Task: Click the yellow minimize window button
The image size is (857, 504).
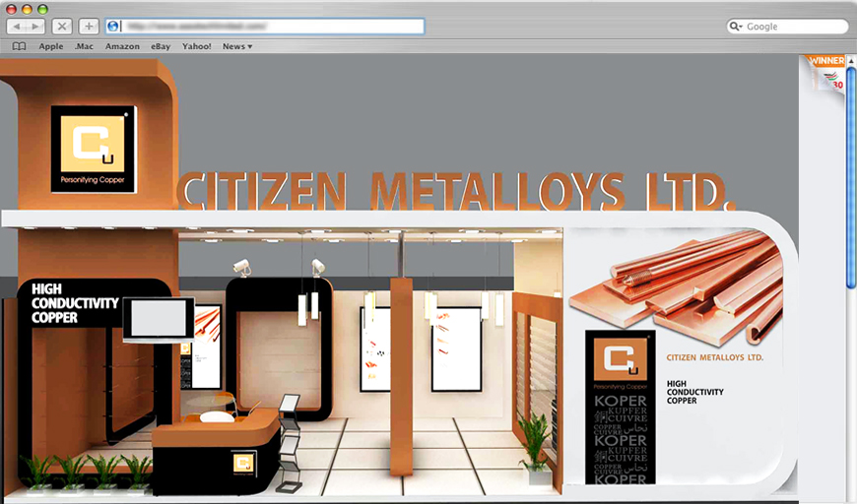Action: pyautogui.click(x=27, y=9)
